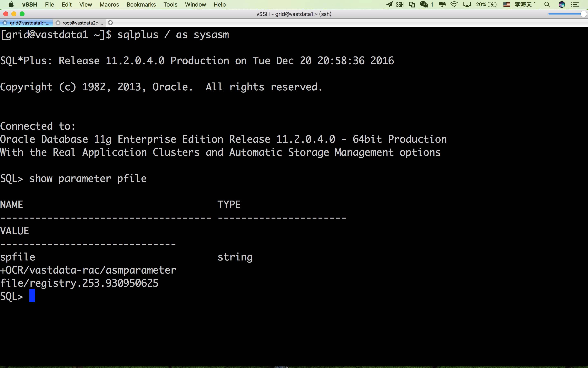Image resolution: width=588 pixels, height=368 pixels.
Task: Open the Window menu
Action: pos(195,4)
